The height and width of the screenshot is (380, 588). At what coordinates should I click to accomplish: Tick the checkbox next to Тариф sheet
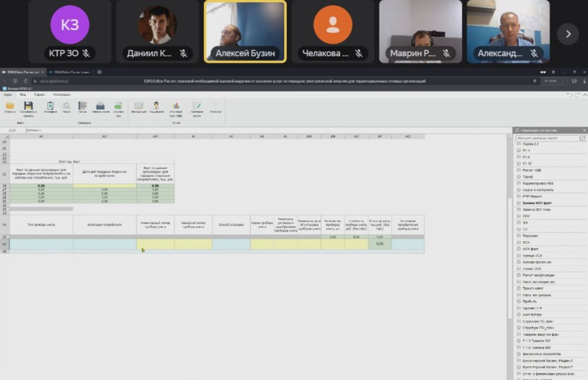tap(518, 177)
